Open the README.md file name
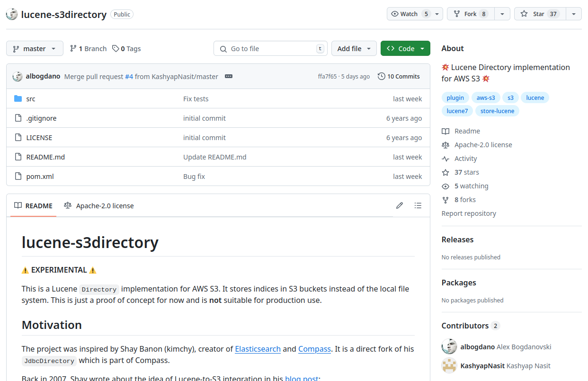Image resolution: width=588 pixels, height=381 pixels. tap(45, 157)
